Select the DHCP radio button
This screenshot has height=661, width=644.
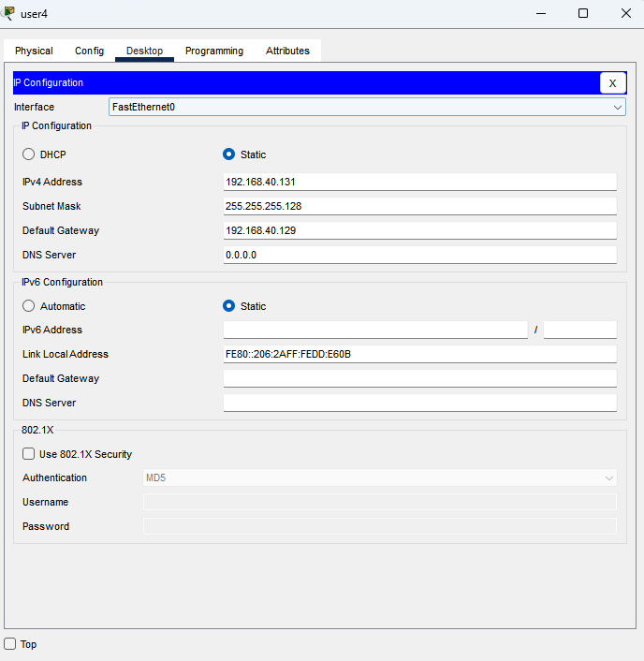[28, 154]
